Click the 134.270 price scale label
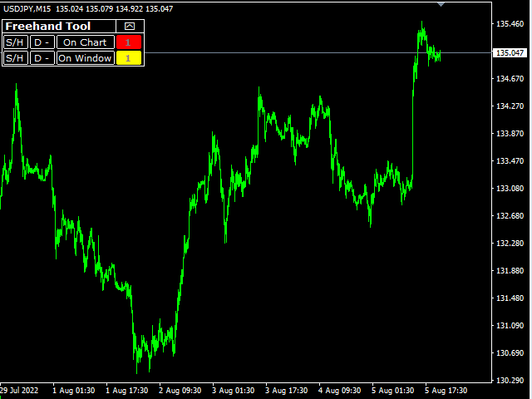The image size is (532, 399). point(510,106)
